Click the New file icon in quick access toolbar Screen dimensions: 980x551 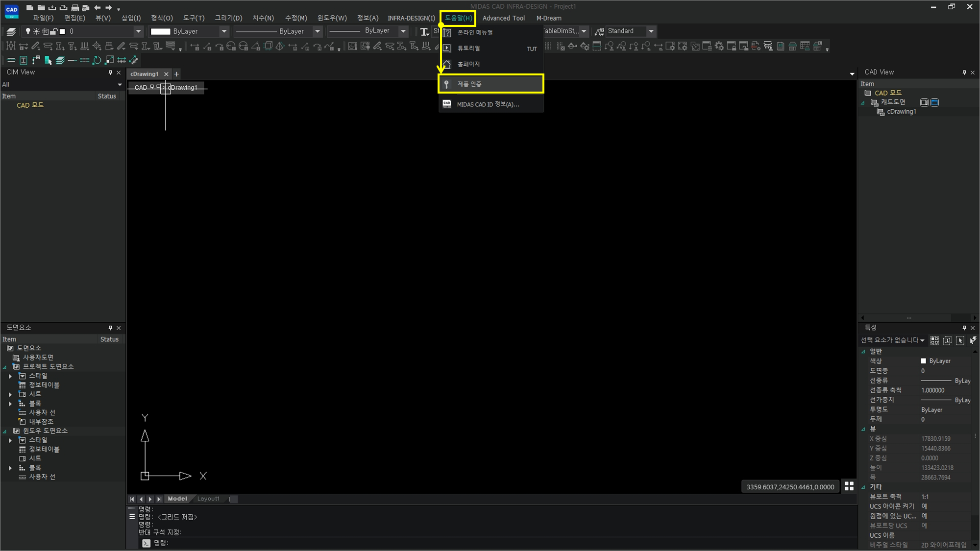coord(30,7)
